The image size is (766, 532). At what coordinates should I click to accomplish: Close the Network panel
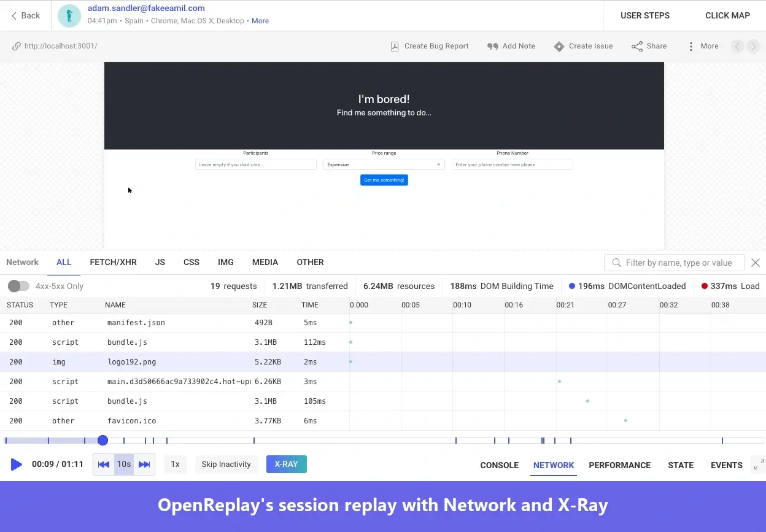[756, 263]
